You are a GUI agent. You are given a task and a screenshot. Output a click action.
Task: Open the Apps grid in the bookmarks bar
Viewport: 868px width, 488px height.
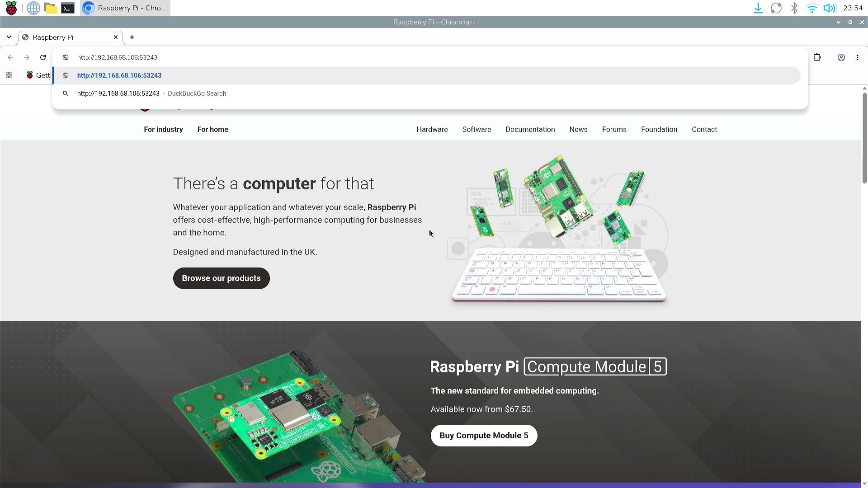pyautogui.click(x=9, y=75)
